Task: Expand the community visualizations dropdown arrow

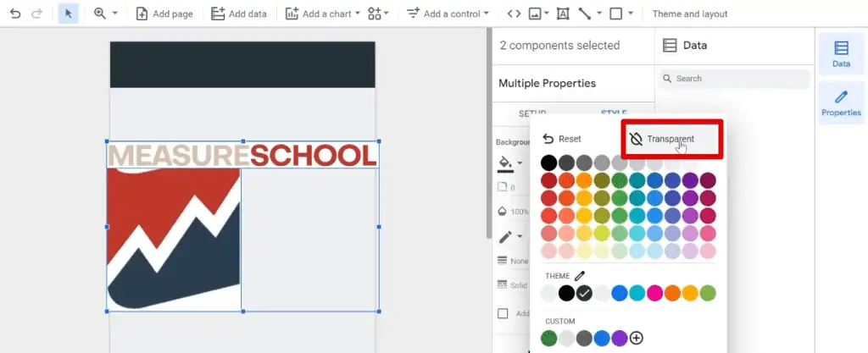Action: tap(386, 14)
